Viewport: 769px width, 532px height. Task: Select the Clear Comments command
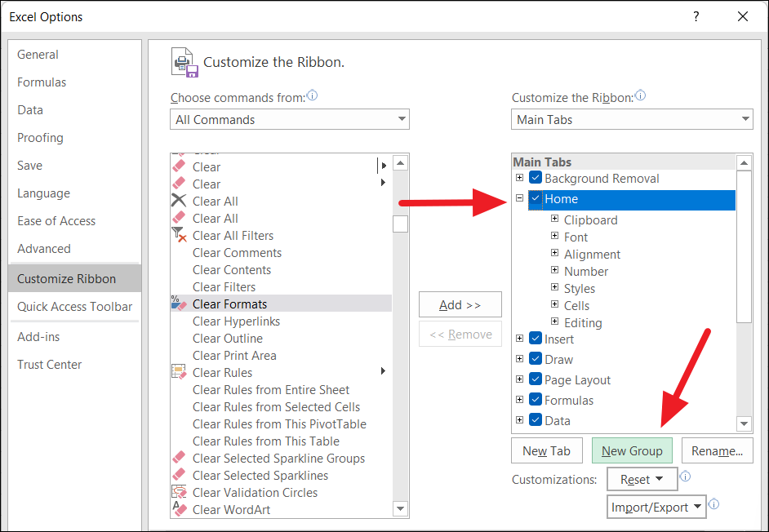[x=281, y=252]
